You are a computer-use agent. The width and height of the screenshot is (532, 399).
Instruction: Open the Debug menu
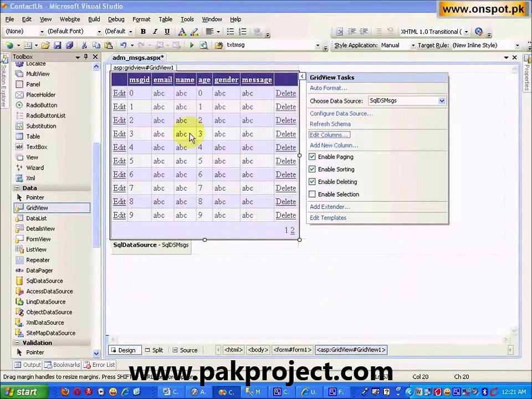coord(116,19)
